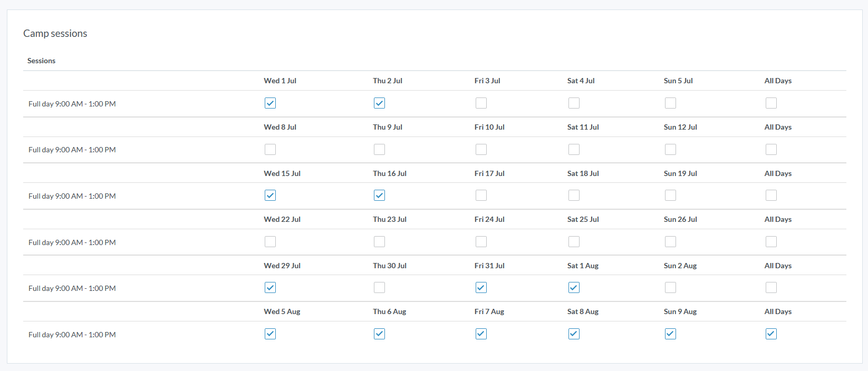The height and width of the screenshot is (371, 868).
Task: Uncheck the Wed 29 Jul session
Action: point(270,288)
